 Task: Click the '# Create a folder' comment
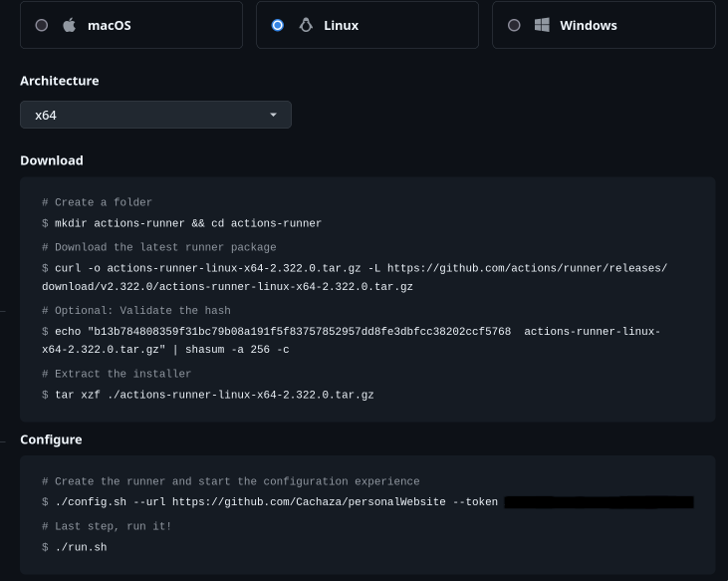pos(97,202)
